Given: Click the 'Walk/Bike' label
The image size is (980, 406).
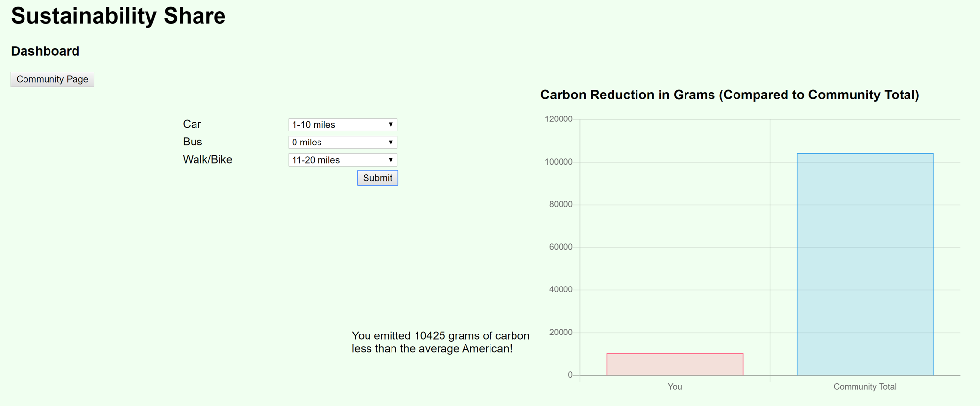Looking at the screenshot, I should [208, 160].
